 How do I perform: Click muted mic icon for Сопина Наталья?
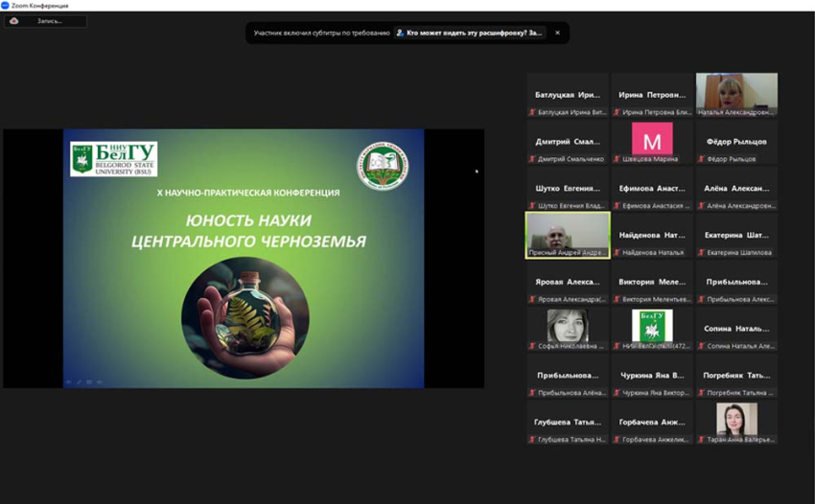click(702, 346)
